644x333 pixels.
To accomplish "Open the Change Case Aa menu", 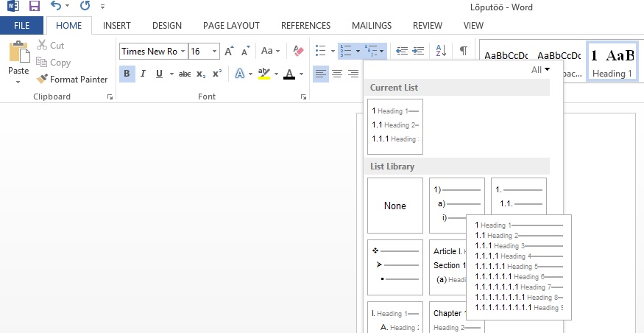I will pyautogui.click(x=270, y=51).
